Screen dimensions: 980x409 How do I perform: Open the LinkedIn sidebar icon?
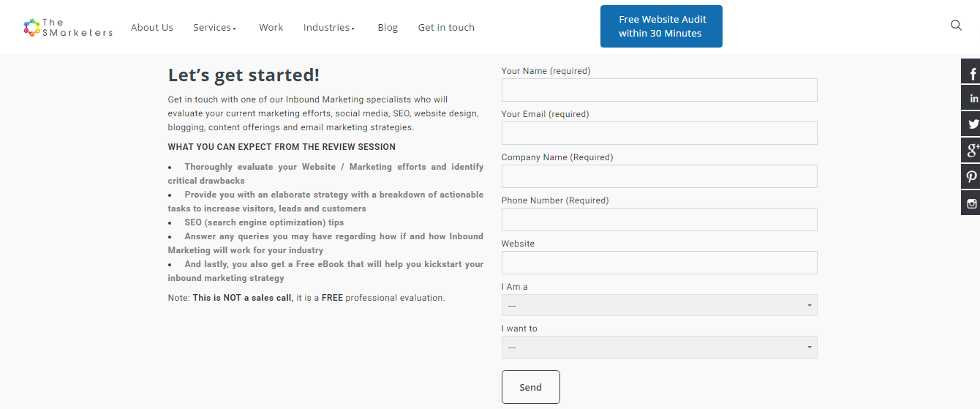point(970,98)
